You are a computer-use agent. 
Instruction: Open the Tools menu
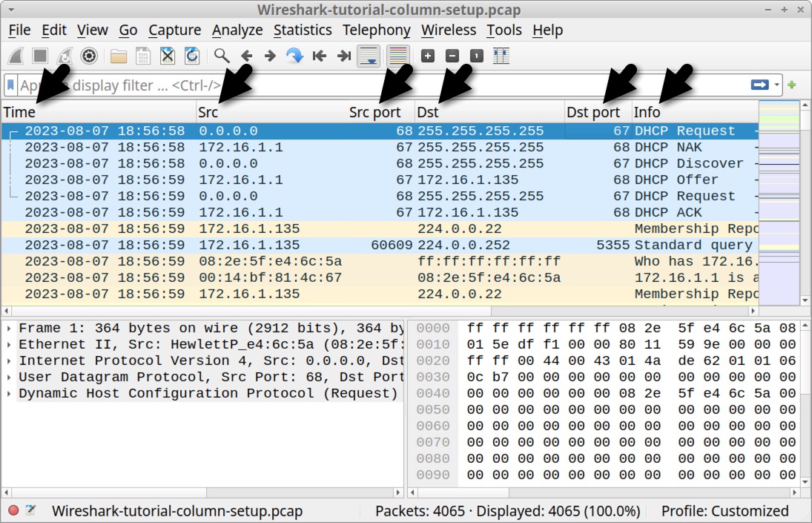pyautogui.click(x=504, y=30)
